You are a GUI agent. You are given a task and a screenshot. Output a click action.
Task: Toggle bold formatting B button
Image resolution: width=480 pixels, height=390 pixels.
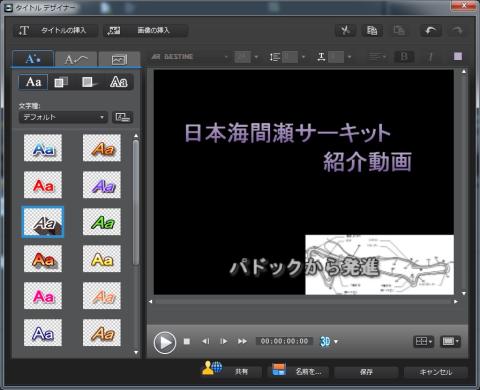tap(404, 57)
